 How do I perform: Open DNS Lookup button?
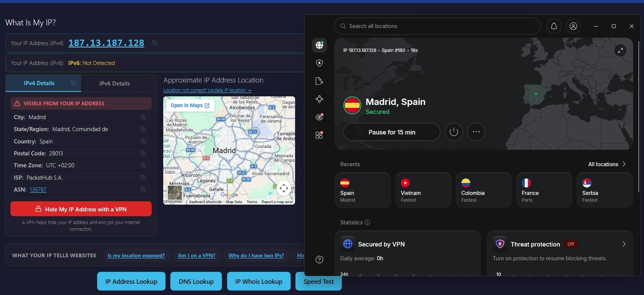tap(196, 282)
